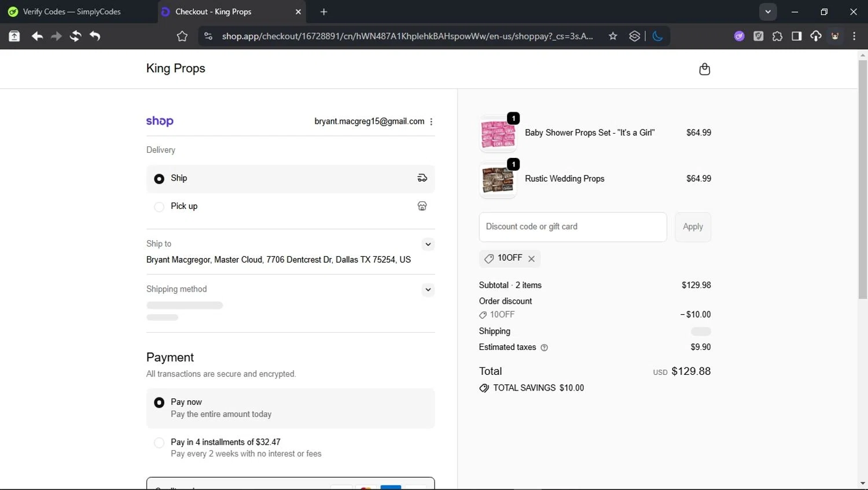The width and height of the screenshot is (868, 490).
Task: Focus the Discount code or gift card field
Action: (573, 227)
